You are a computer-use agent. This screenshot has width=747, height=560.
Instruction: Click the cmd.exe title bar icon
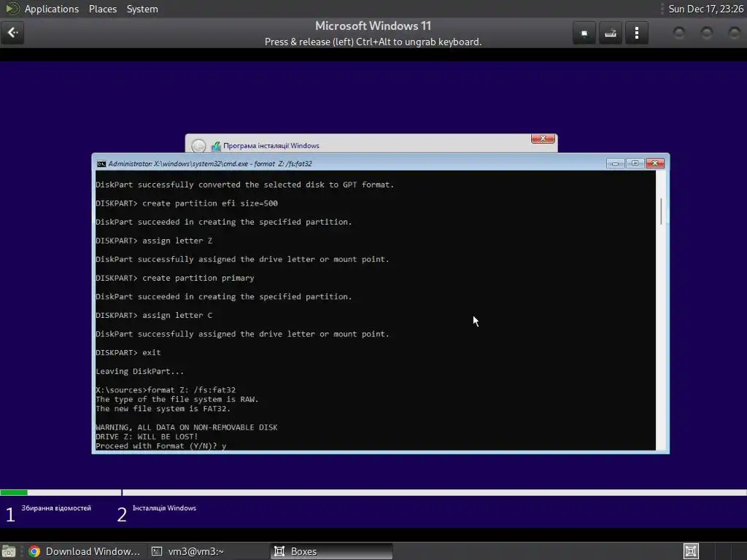101,164
